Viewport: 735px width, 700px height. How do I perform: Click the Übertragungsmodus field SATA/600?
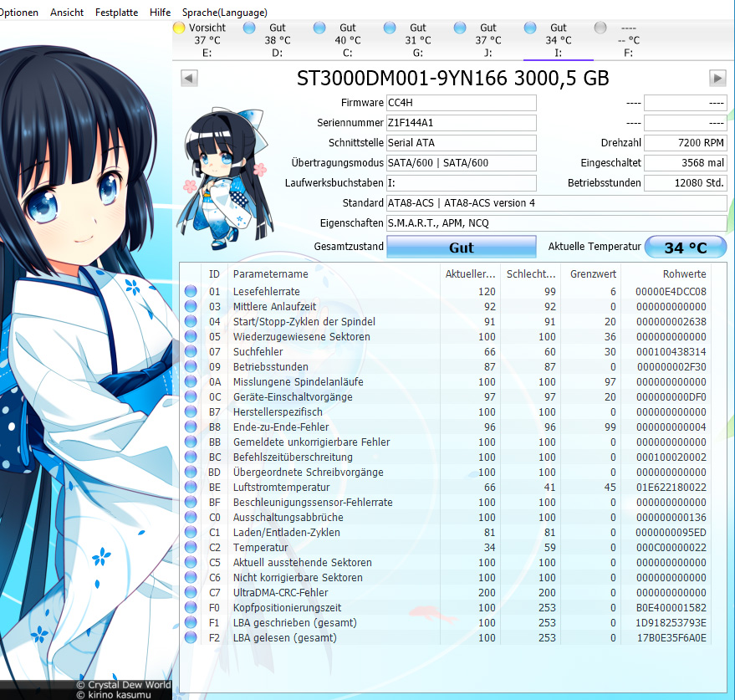tap(462, 163)
